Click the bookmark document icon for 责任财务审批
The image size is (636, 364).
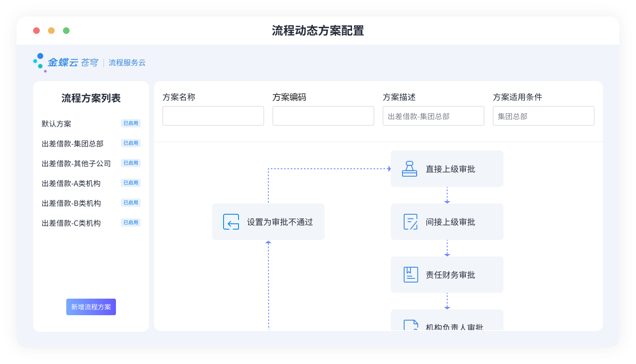coord(411,275)
